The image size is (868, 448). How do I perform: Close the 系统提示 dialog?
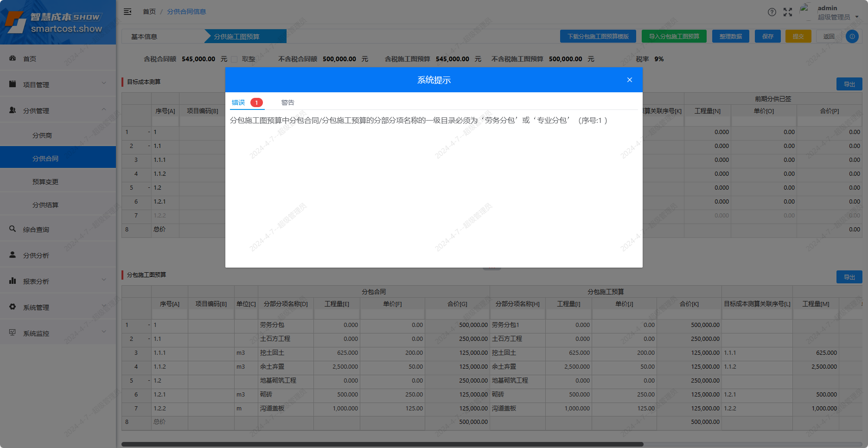tap(629, 80)
